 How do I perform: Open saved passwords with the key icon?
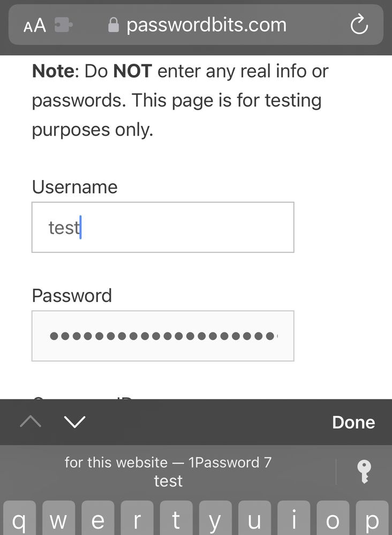tap(364, 472)
